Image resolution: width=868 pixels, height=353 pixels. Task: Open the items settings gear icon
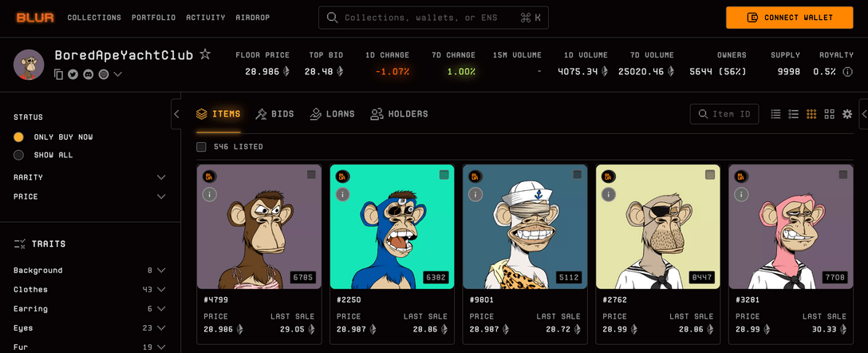pyautogui.click(x=847, y=114)
